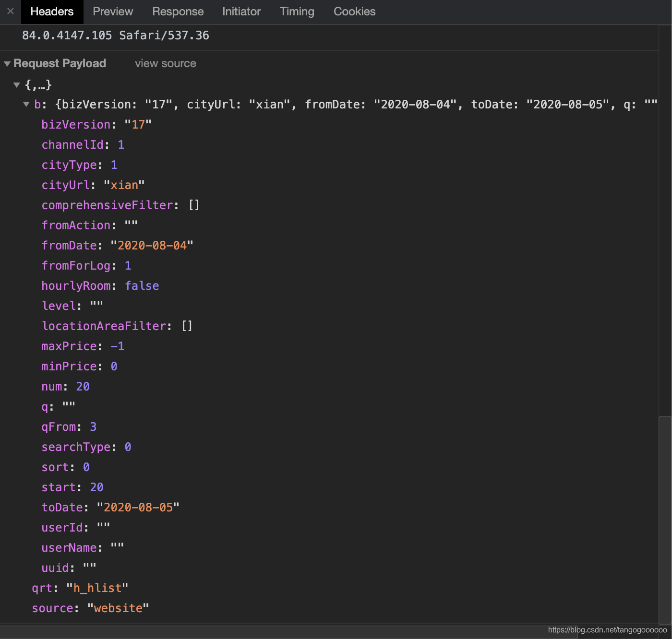Click the Safari/537.36 user agent text
Viewport: 672px width, 639px height.
(x=164, y=35)
